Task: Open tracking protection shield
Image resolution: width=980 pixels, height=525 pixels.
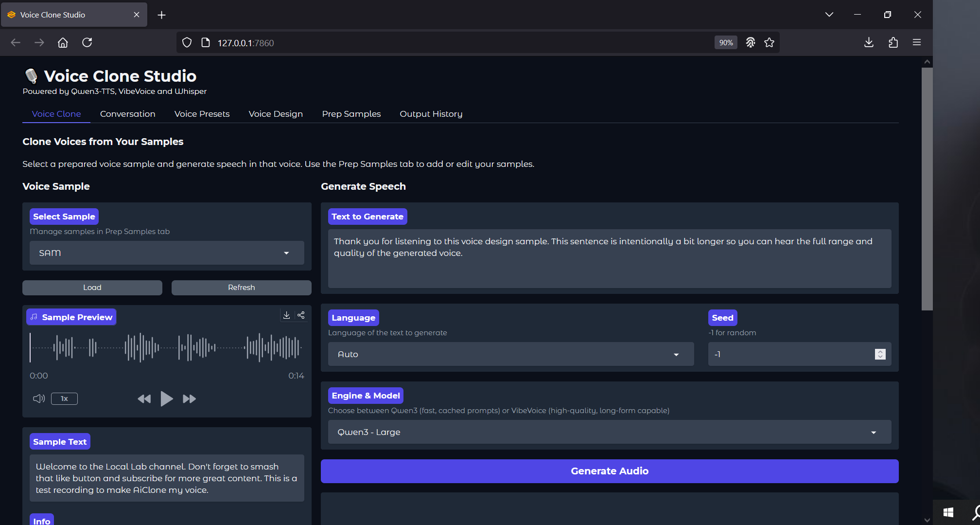Action: (x=187, y=43)
